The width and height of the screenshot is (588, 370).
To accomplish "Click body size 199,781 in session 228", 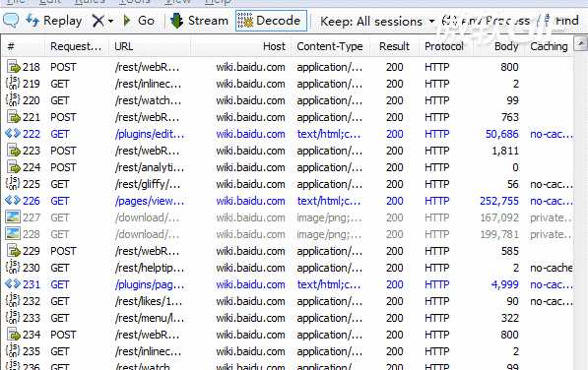I will coord(499,234).
